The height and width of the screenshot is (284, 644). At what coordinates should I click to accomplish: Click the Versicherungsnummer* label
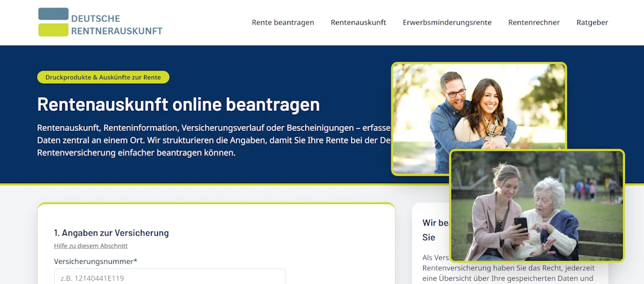pos(95,261)
